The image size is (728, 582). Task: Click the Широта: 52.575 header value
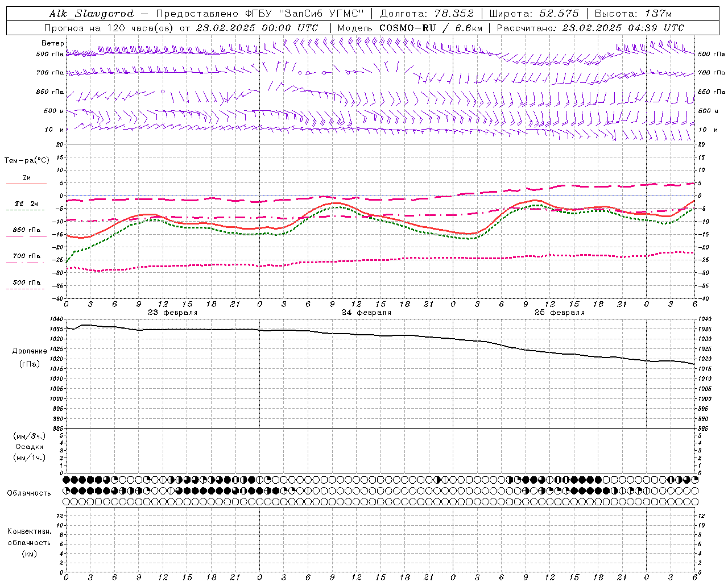(534, 14)
